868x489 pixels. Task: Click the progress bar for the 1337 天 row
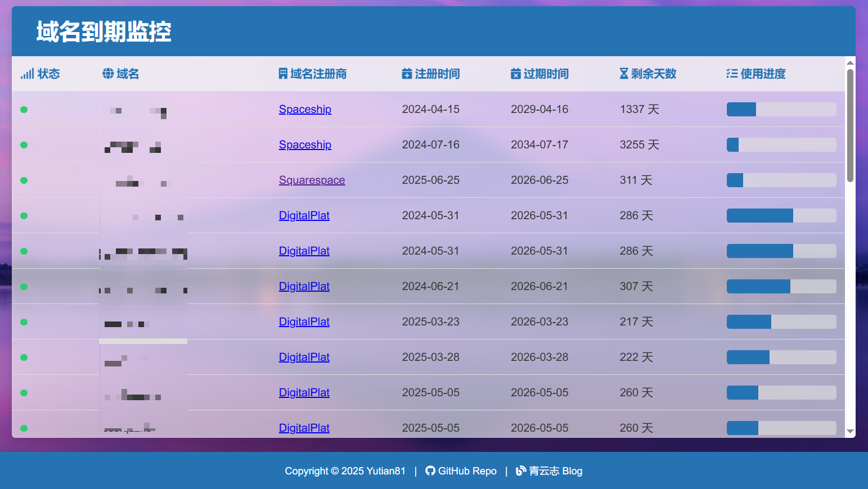[x=781, y=110]
